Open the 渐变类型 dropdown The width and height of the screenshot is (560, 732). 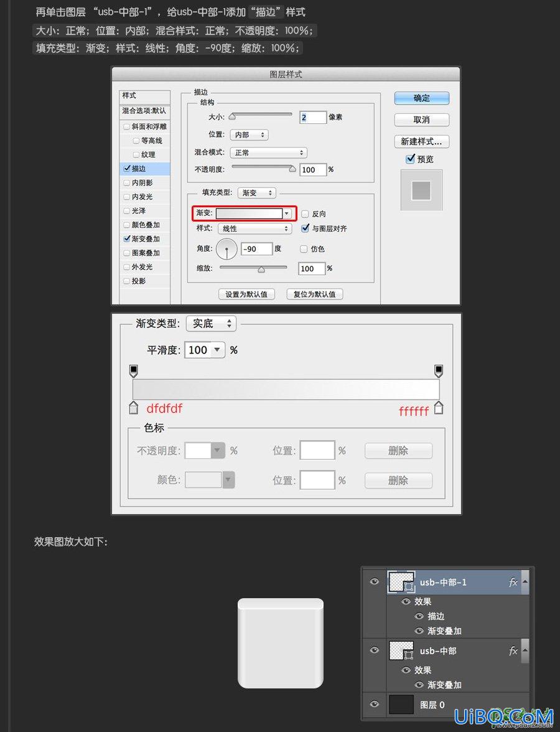pos(212,323)
